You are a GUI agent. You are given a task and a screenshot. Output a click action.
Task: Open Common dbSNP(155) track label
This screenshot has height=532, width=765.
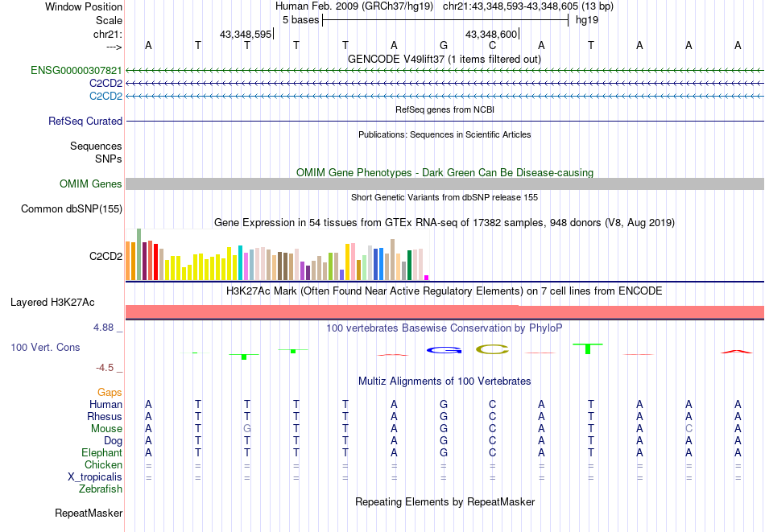click(x=72, y=208)
